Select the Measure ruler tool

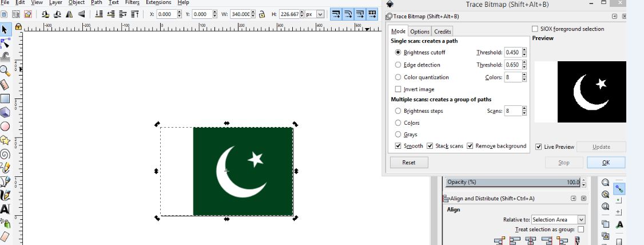coord(5,85)
